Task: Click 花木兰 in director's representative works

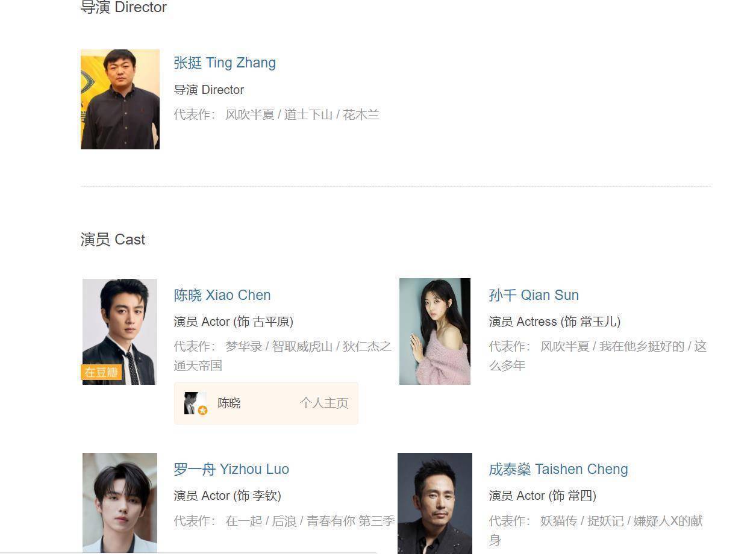Action: (x=361, y=114)
